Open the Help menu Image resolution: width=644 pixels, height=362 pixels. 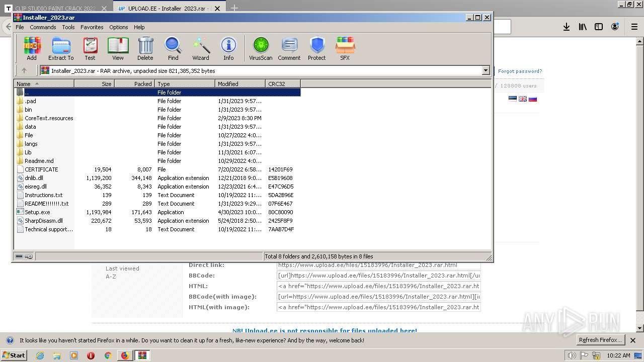click(139, 27)
